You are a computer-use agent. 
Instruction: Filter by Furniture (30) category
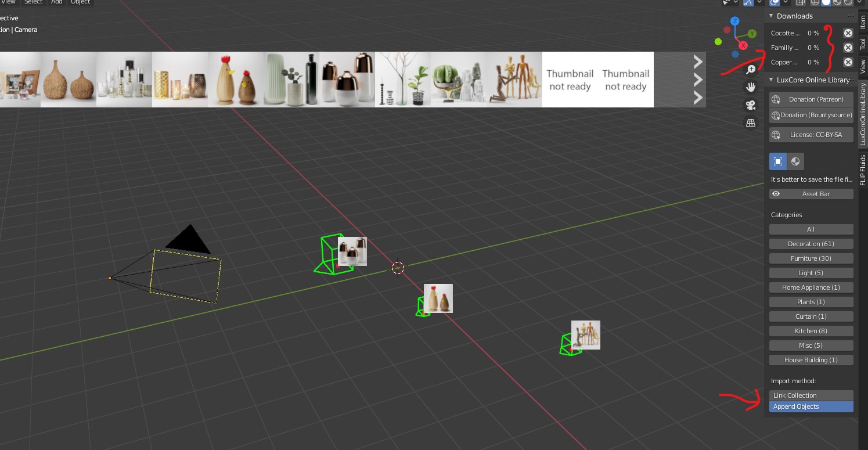tap(811, 258)
